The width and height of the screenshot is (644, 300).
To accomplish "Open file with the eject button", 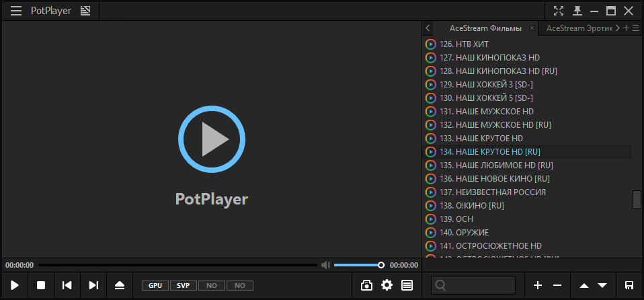I will pyautogui.click(x=120, y=285).
